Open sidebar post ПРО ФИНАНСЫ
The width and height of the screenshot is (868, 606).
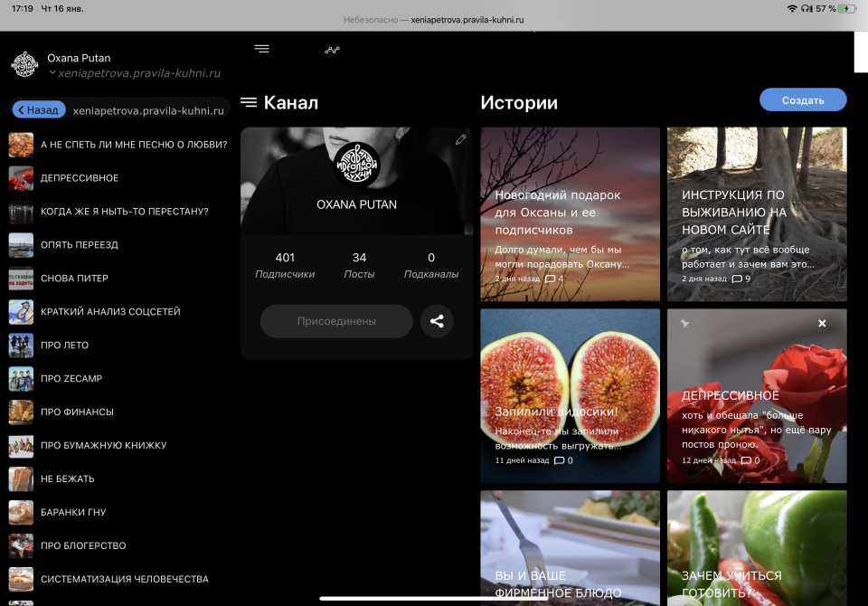point(77,412)
